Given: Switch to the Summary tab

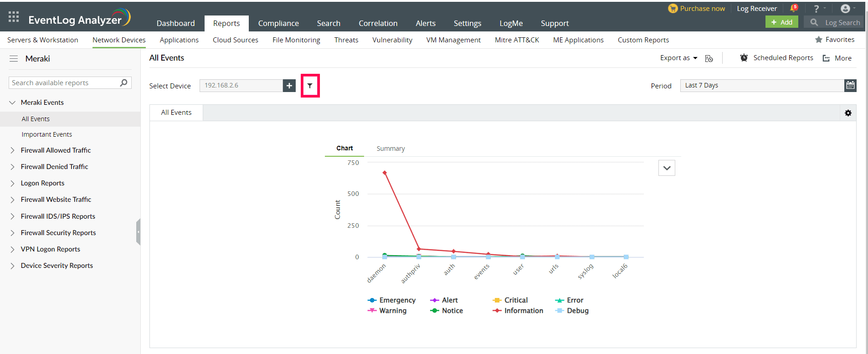Looking at the screenshot, I should [390, 149].
